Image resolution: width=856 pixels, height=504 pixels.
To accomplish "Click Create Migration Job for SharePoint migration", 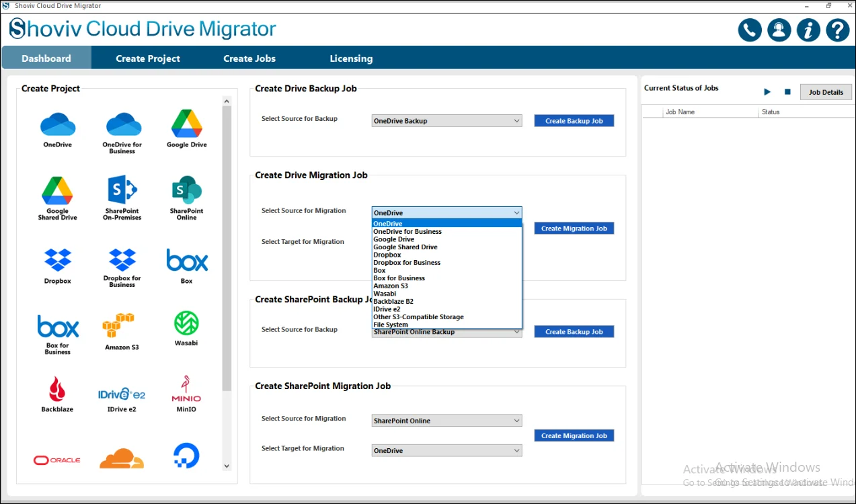I will [x=574, y=435].
